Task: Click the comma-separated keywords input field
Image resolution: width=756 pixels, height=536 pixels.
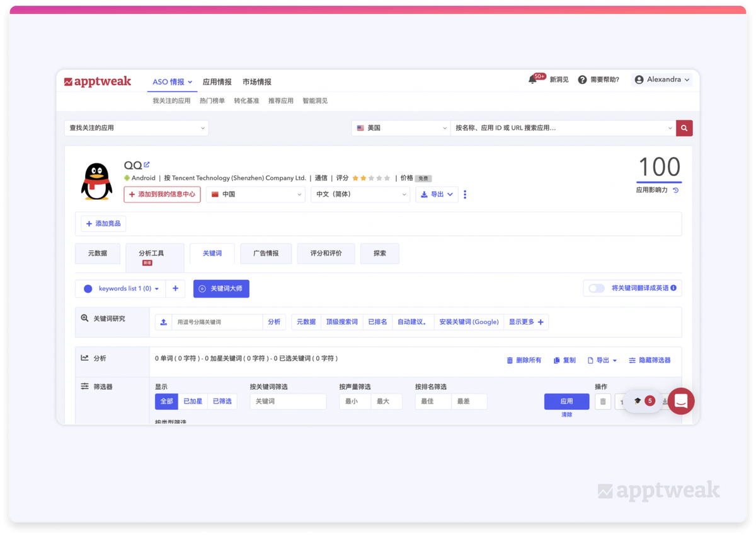Action: tap(217, 322)
